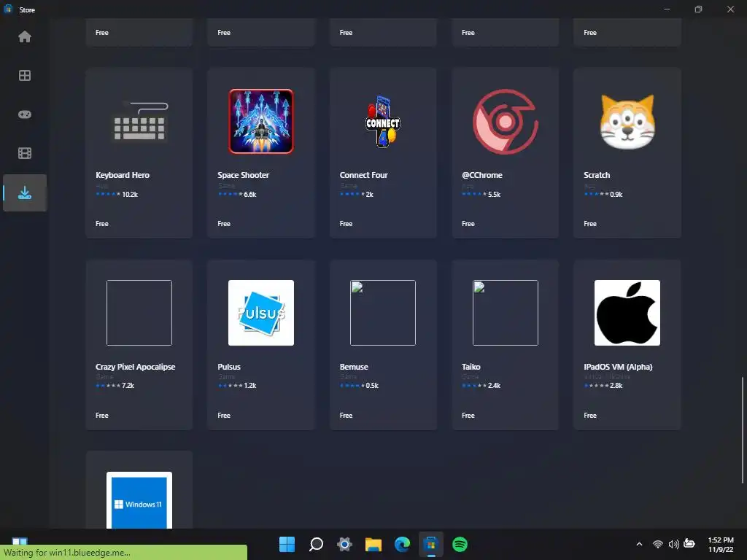Click the @CChrome title text

click(482, 175)
